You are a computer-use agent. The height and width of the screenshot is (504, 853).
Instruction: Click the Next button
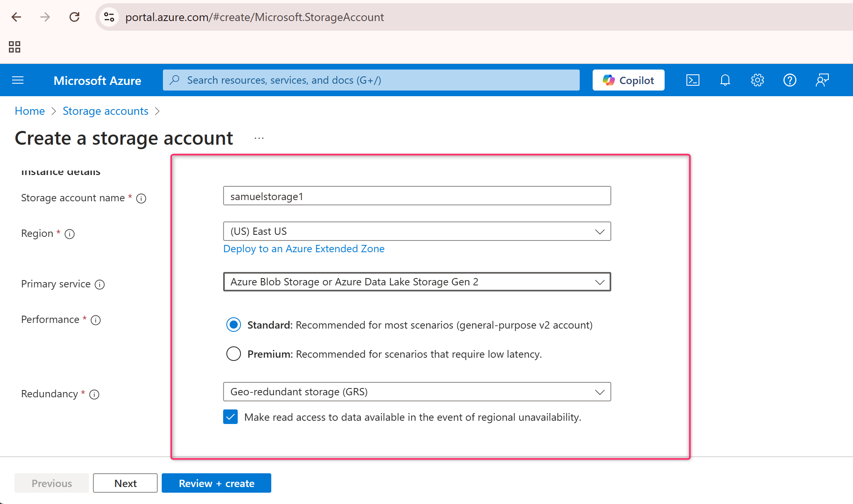(125, 483)
